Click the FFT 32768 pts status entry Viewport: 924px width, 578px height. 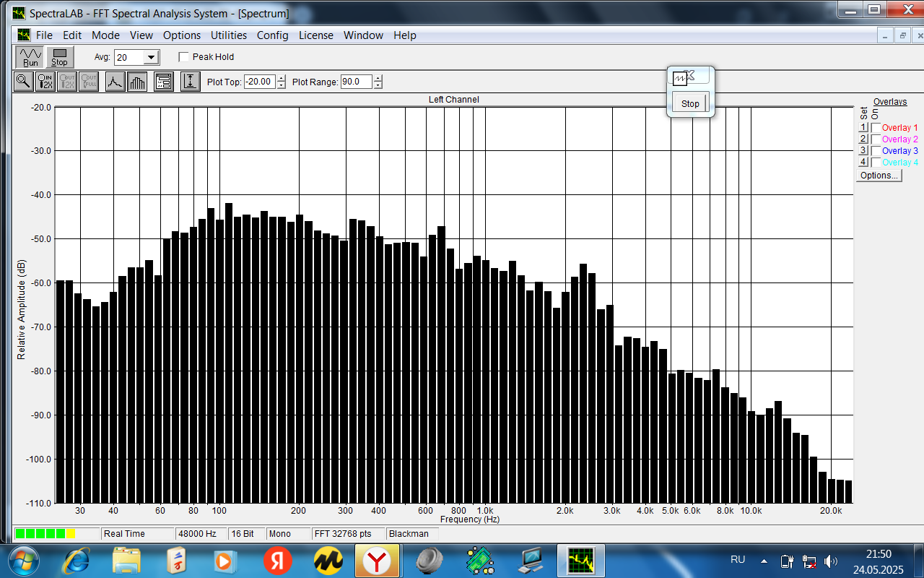[347, 534]
